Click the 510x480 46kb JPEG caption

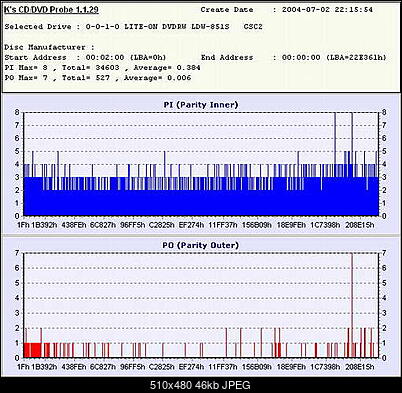pyautogui.click(x=200, y=385)
